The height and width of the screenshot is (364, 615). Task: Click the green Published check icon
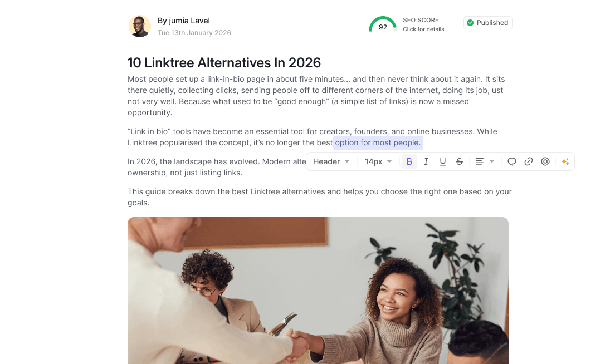tap(470, 23)
